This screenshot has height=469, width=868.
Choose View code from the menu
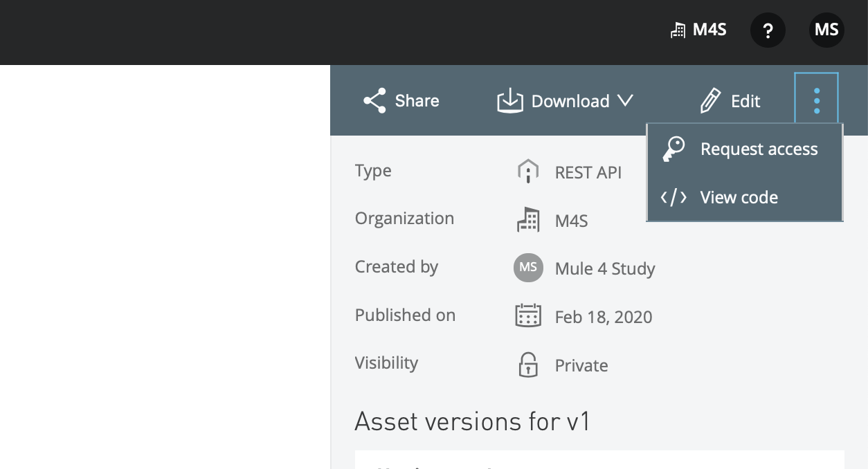coord(739,198)
